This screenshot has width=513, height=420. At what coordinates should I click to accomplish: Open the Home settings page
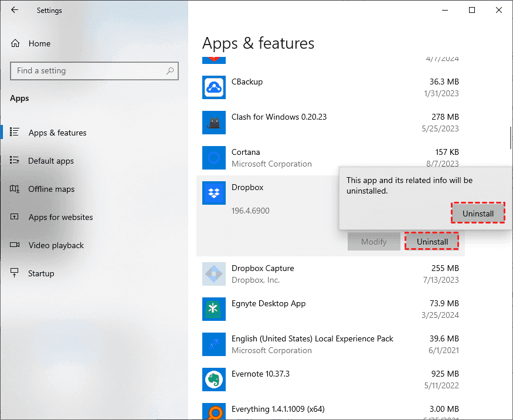(39, 43)
